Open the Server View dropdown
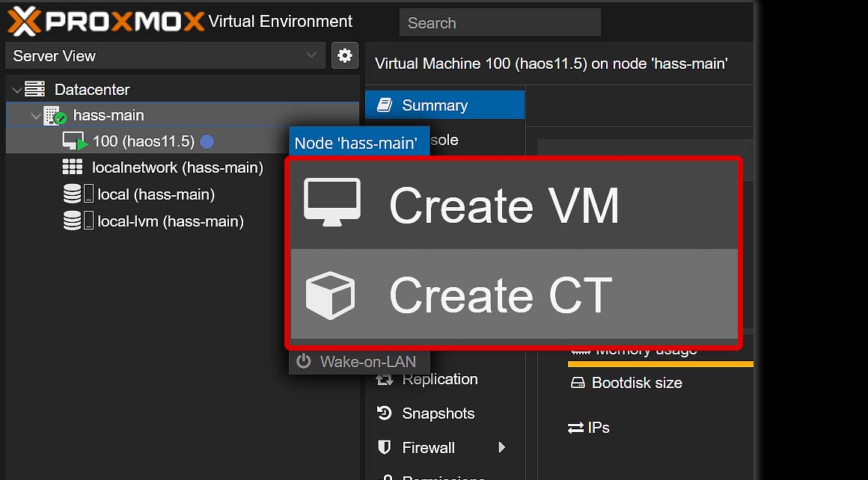Image resolution: width=868 pixels, height=480 pixels. coord(165,56)
